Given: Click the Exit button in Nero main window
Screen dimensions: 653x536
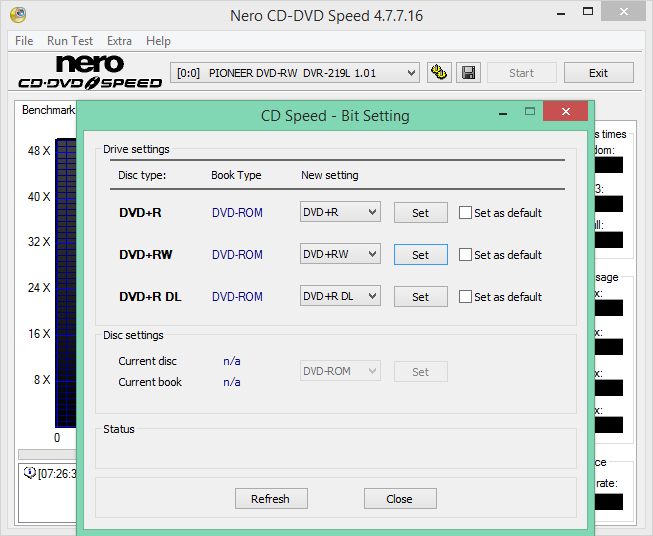Looking at the screenshot, I should (598, 73).
